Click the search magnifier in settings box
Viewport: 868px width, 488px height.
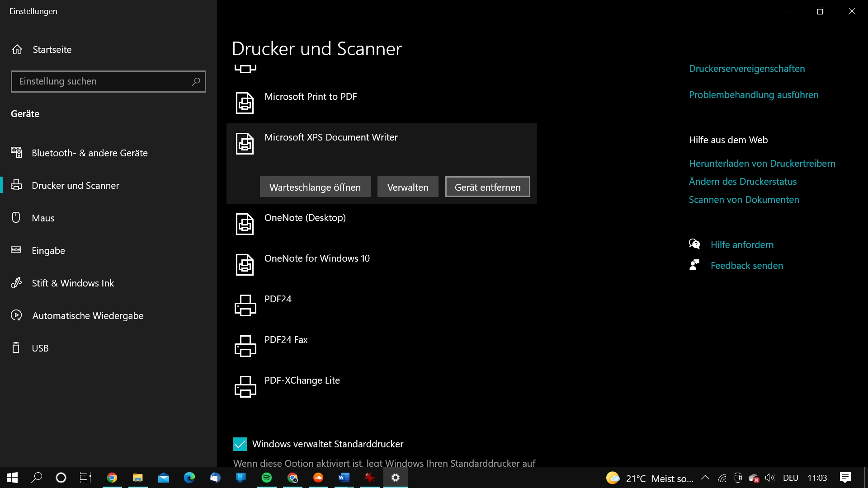pyautogui.click(x=196, y=81)
